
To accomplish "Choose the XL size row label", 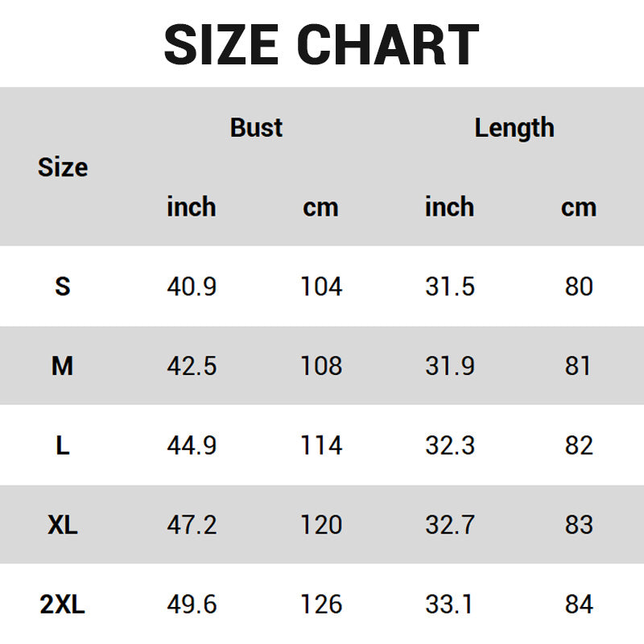I will click(x=63, y=525).
